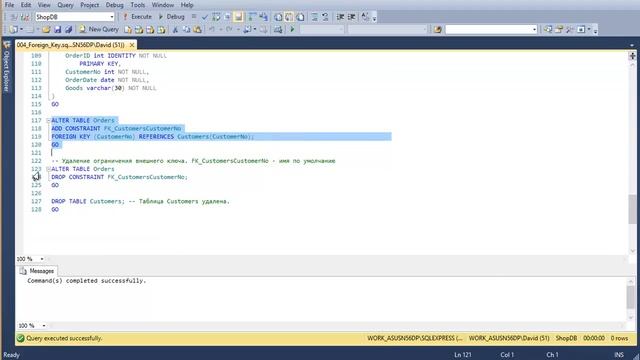640x360 pixels.
Task: Click the Open File folder icon
Action: click(x=46, y=29)
